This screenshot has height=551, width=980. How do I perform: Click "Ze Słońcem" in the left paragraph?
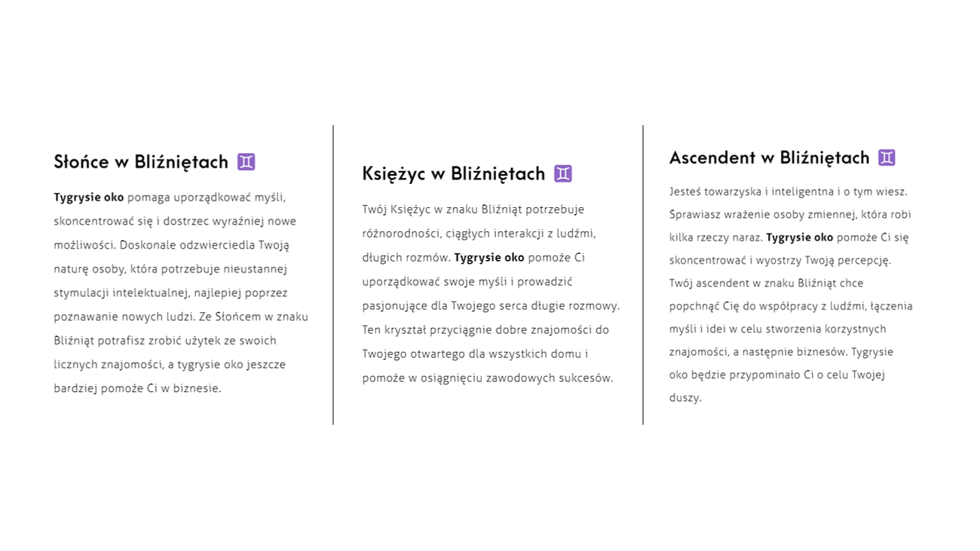[x=226, y=317]
